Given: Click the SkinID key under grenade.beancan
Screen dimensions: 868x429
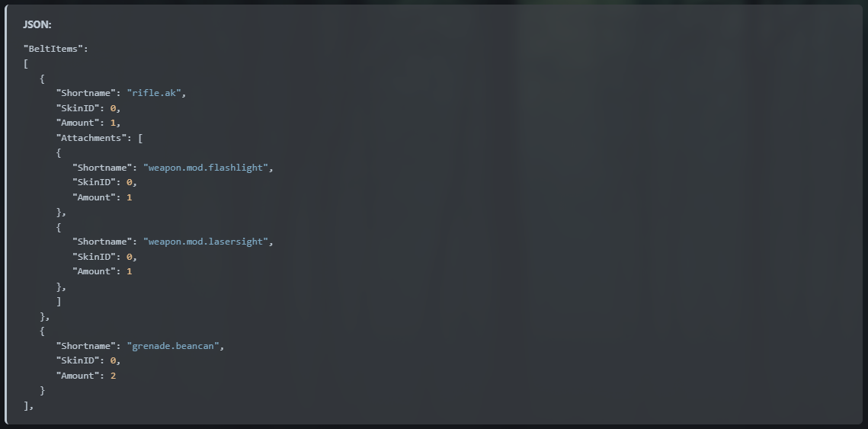Looking at the screenshot, I should tap(77, 360).
